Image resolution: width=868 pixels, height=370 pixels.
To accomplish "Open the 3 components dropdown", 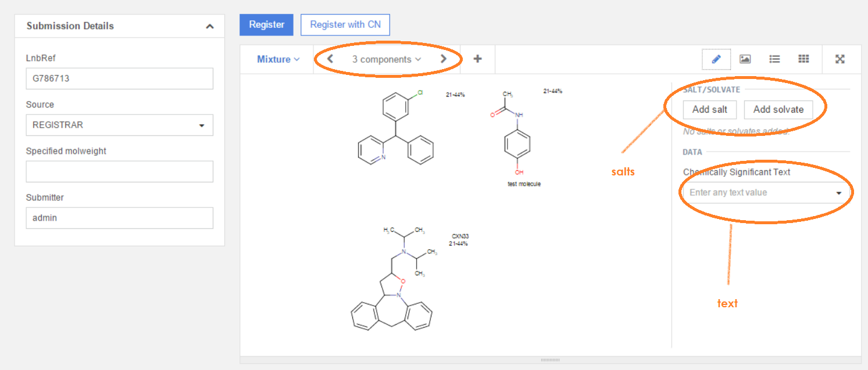I will pos(386,59).
